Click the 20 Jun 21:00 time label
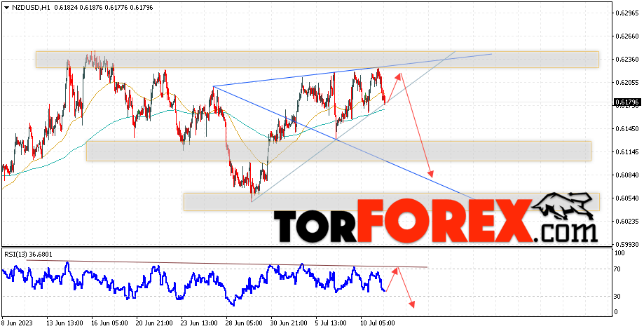 point(153,323)
